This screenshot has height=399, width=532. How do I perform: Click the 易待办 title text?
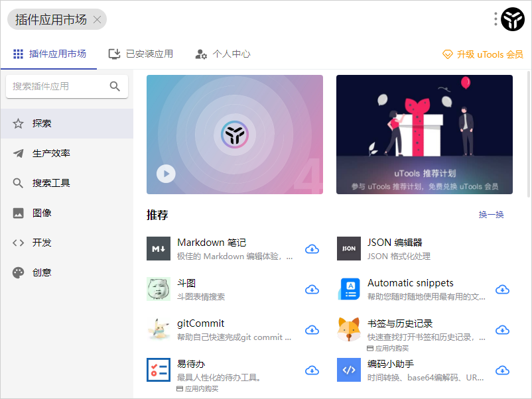click(191, 364)
